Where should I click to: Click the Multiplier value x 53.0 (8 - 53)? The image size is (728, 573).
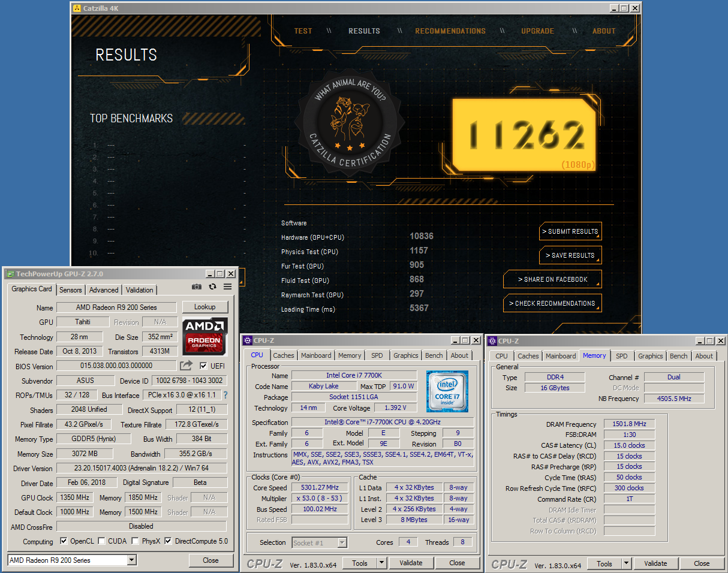(320, 498)
